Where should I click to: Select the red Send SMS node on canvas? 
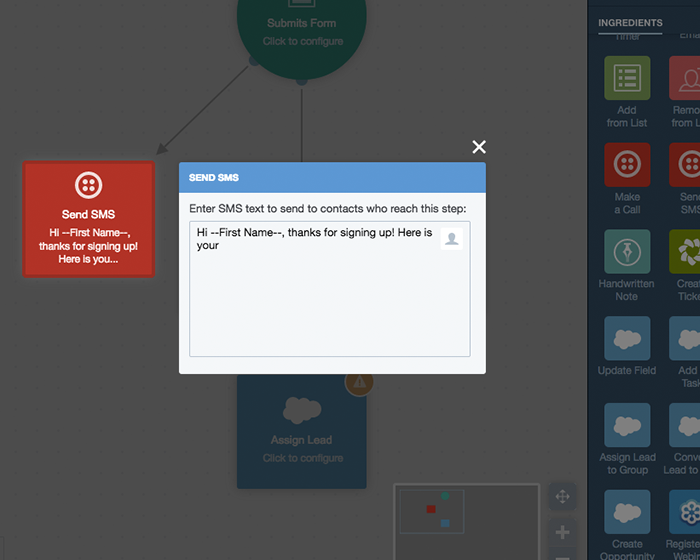(x=88, y=219)
